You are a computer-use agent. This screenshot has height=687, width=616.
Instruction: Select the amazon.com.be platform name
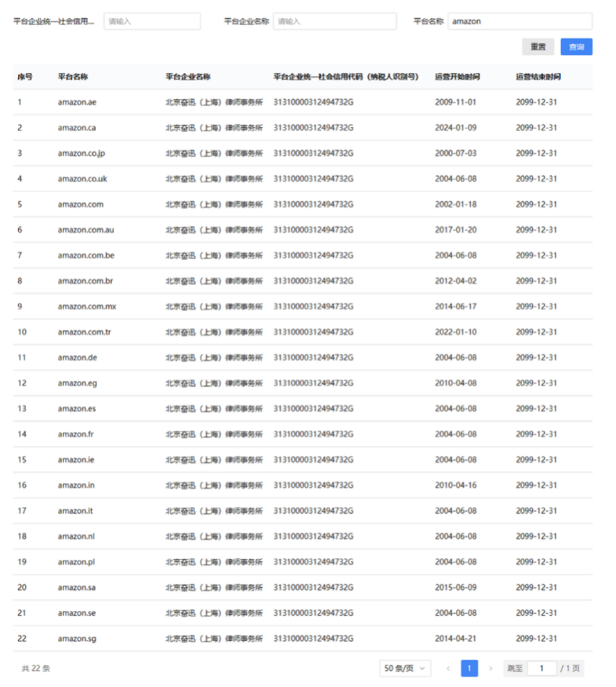pyautogui.click(x=86, y=255)
